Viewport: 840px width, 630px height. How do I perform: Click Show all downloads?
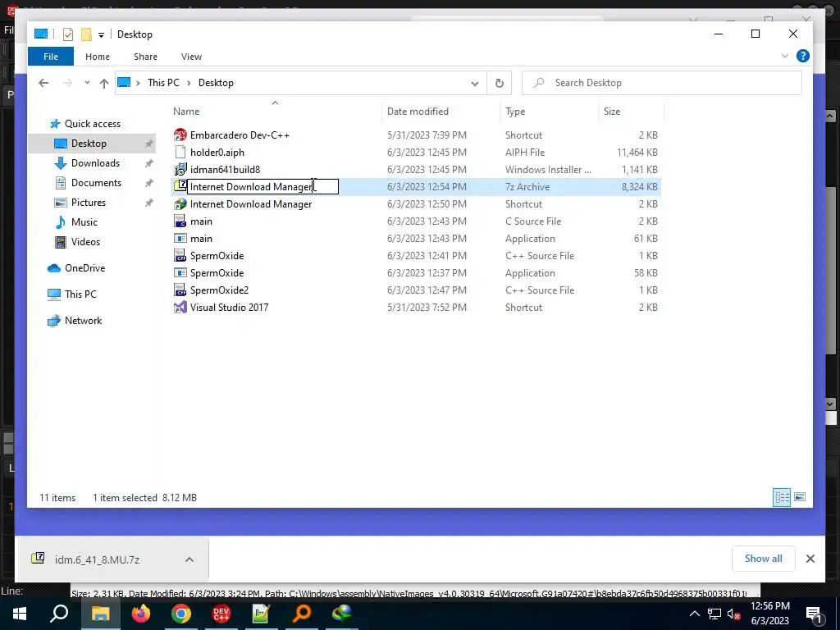[x=763, y=558]
